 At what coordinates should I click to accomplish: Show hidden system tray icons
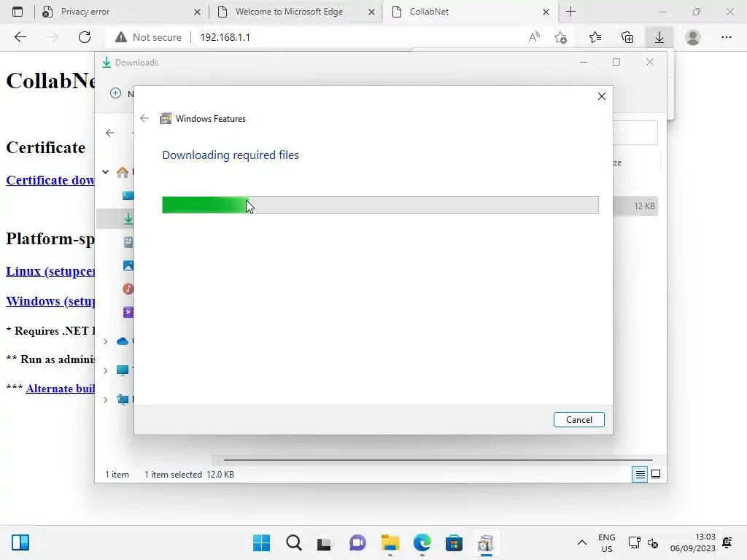click(x=581, y=542)
